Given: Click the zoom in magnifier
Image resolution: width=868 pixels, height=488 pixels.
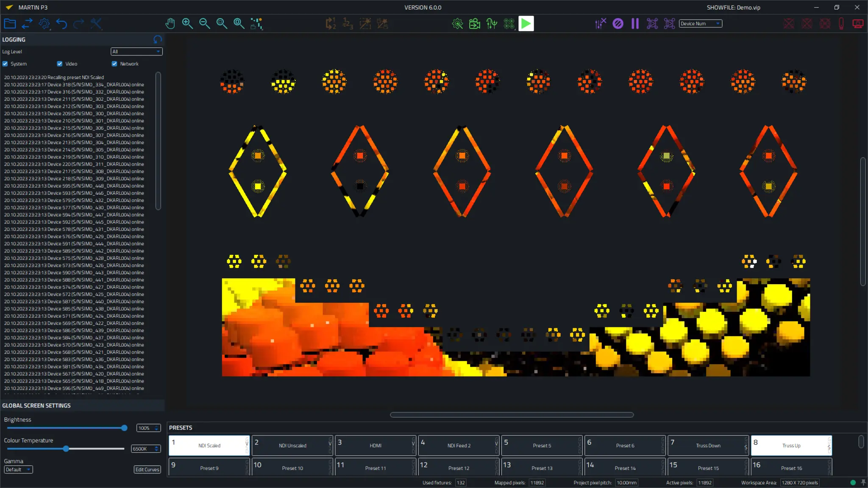Looking at the screenshot, I should [x=187, y=24].
